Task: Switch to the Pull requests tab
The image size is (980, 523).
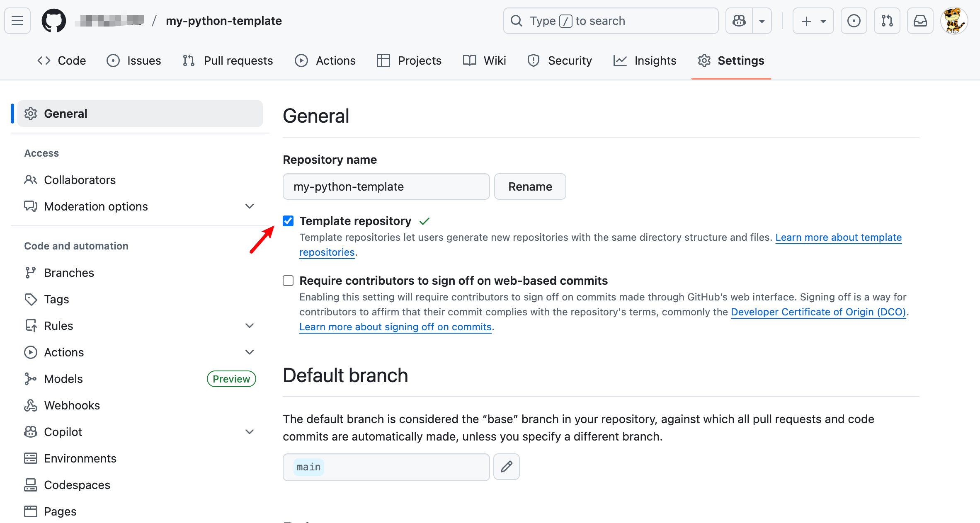Action: (x=228, y=61)
